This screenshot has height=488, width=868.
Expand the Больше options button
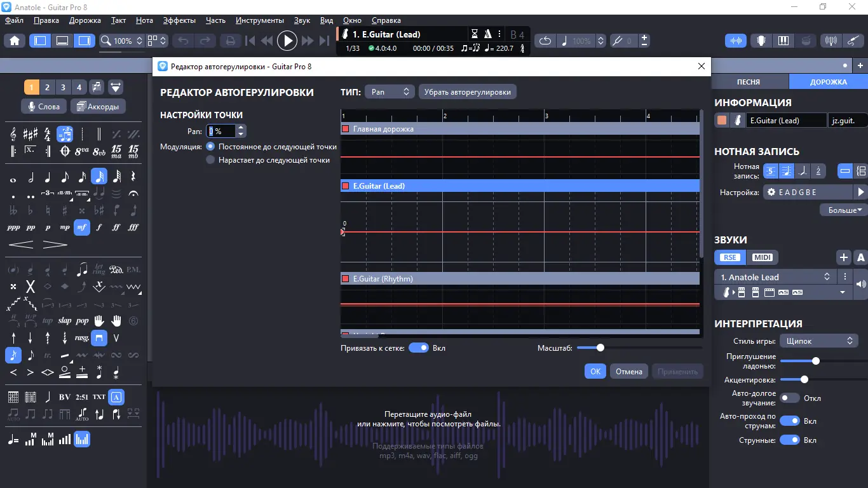843,210
